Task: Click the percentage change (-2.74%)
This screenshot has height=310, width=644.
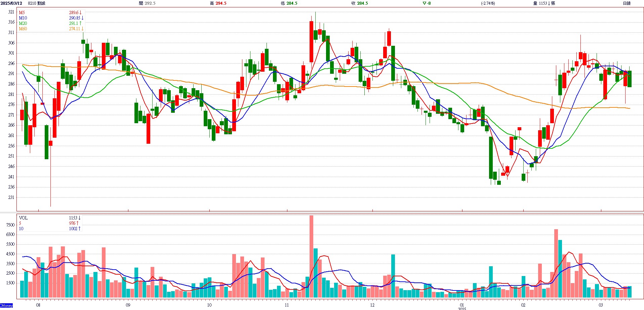Action: tap(488, 3)
